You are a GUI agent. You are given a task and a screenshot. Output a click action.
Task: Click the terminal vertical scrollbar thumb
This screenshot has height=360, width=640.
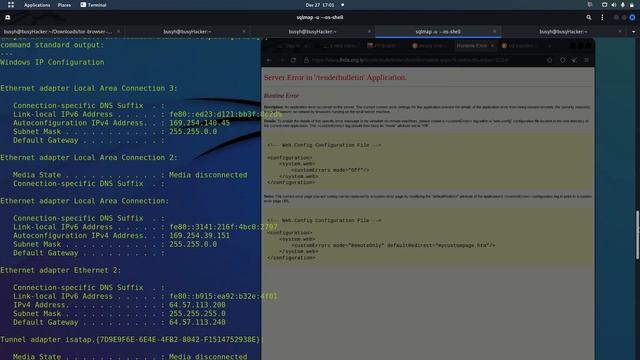[637, 235]
